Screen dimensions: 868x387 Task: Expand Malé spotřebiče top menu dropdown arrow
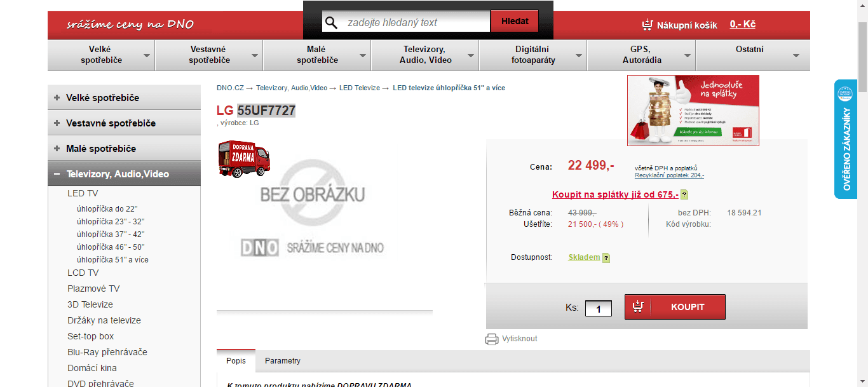[363, 56]
